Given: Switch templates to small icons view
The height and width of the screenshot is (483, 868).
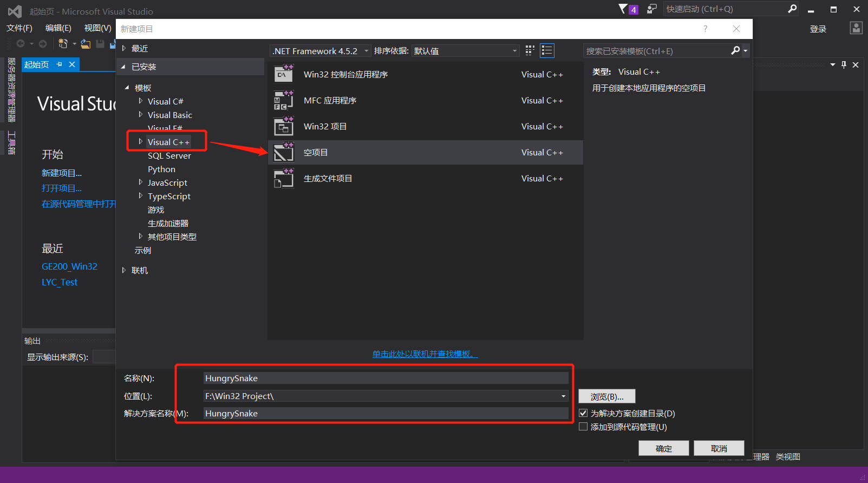Looking at the screenshot, I should pyautogui.click(x=530, y=50).
